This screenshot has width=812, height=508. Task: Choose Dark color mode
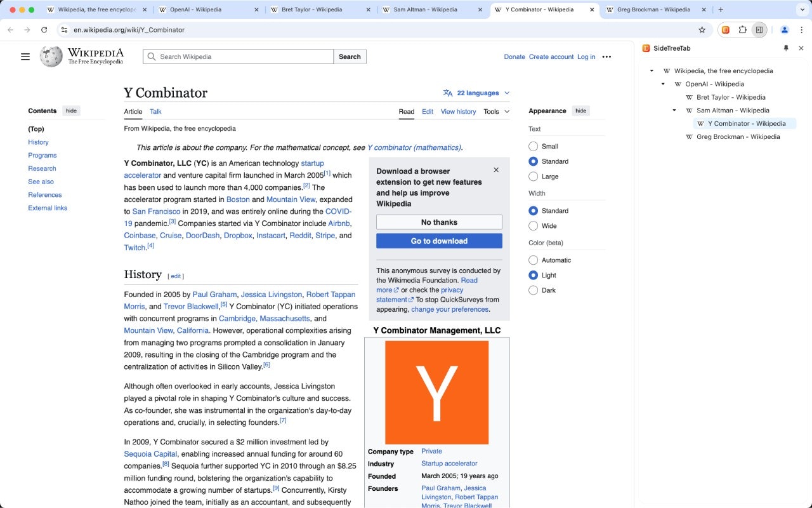point(533,290)
